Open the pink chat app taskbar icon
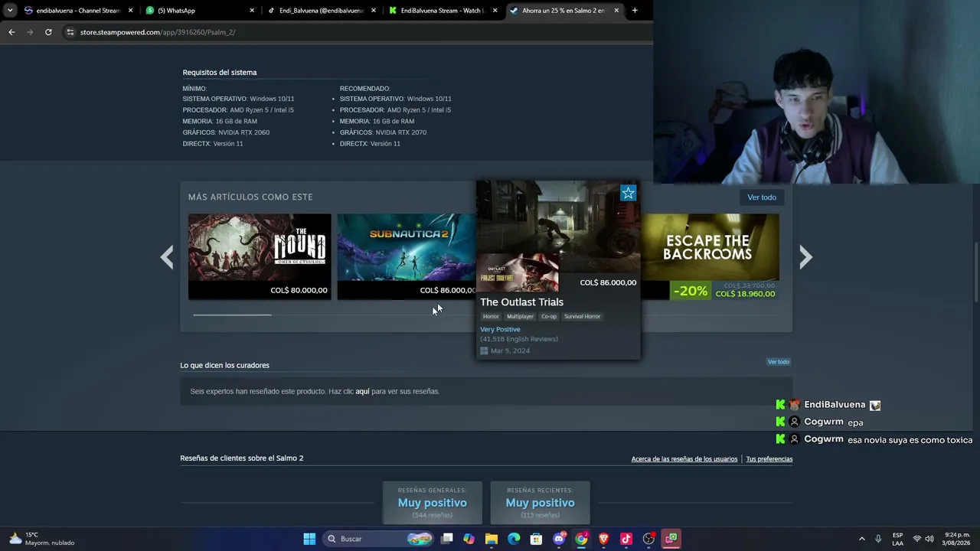The width and height of the screenshot is (980, 551). pos(671,539)
